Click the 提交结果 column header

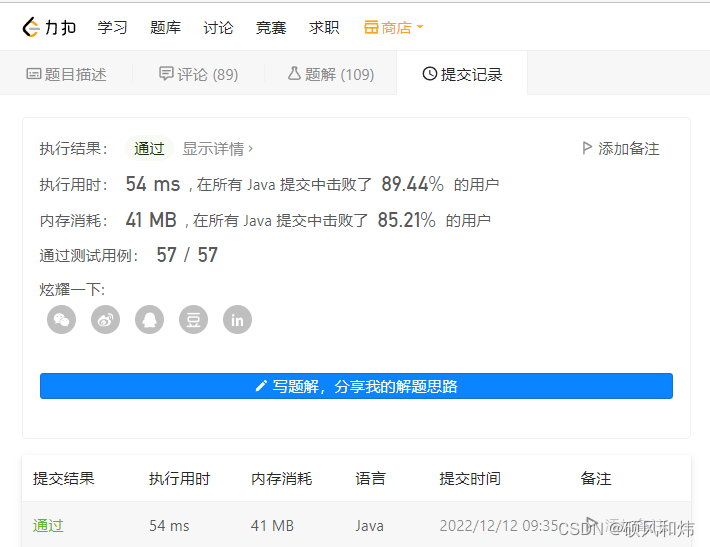(x=63, y=479)
